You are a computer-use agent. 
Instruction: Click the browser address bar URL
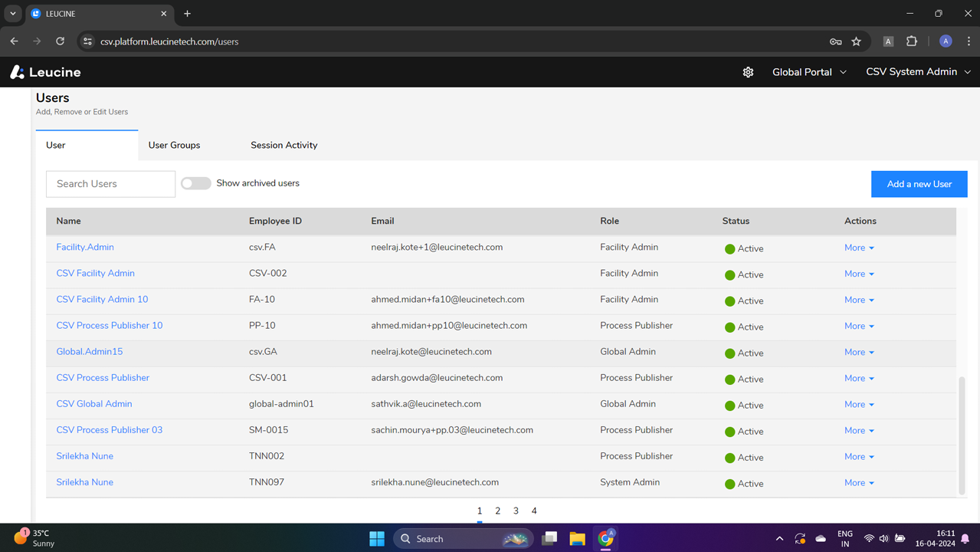click(169, 41)
